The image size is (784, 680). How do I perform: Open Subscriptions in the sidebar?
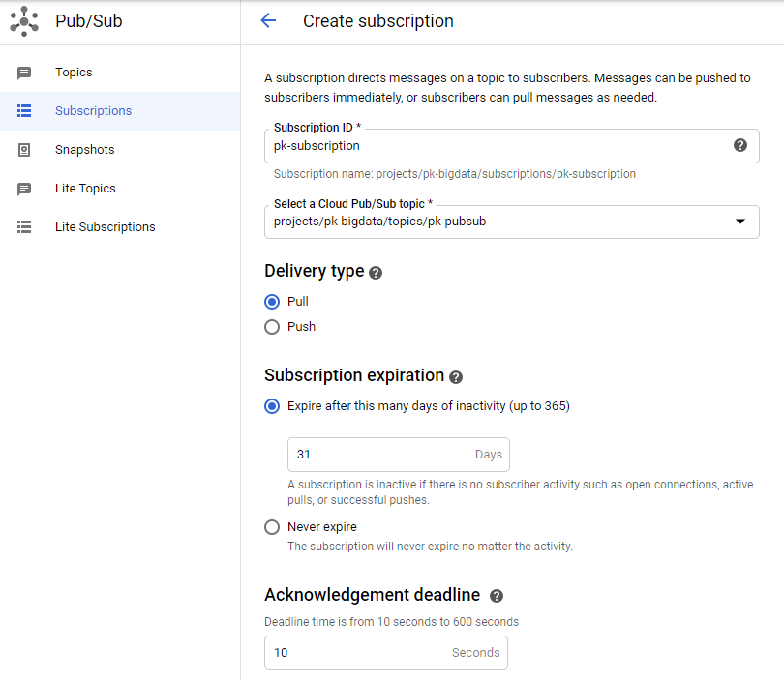(x=120, y=111)
